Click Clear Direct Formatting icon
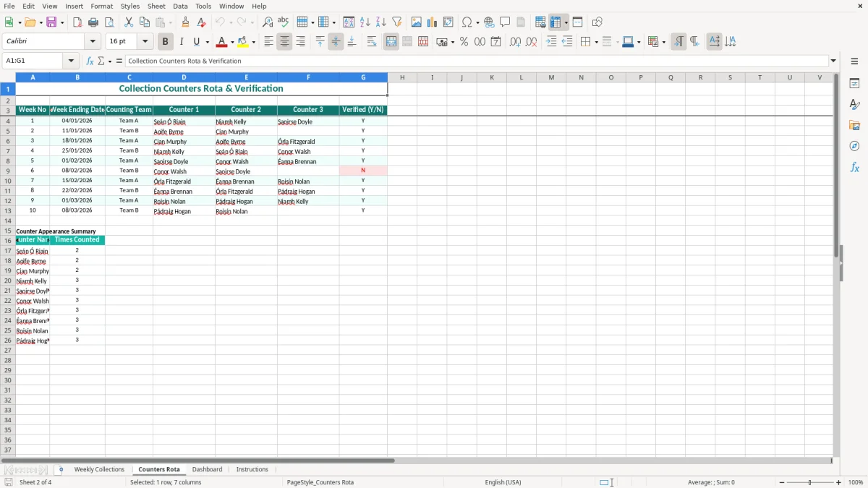 pos(201,22)
